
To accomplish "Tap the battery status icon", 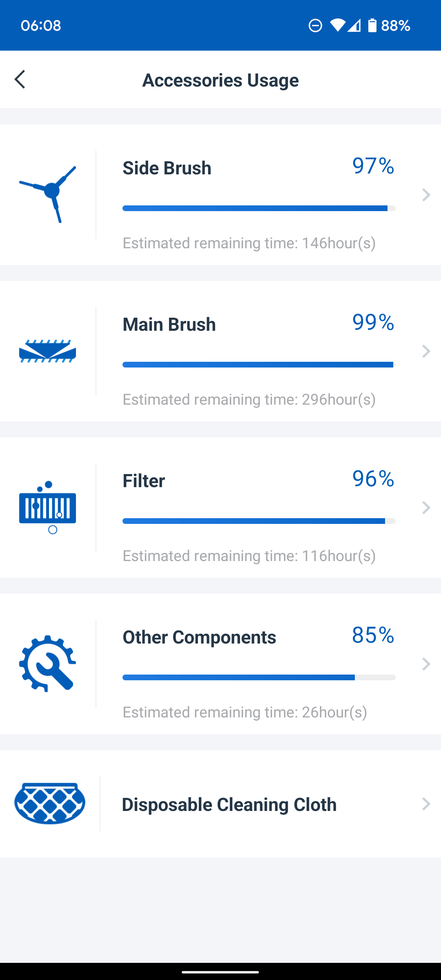I will [372, 26].
